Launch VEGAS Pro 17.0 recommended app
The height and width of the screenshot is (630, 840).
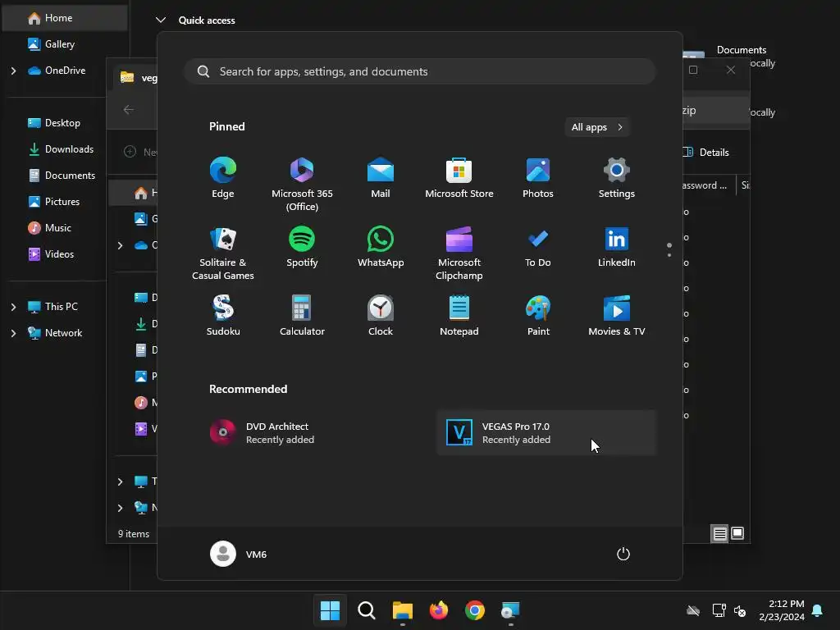coord(546,433)
